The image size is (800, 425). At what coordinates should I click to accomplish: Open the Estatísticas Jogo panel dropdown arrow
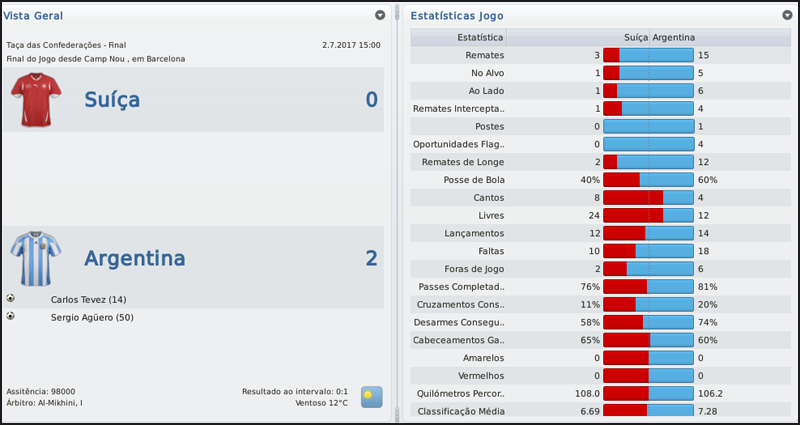coord(786,16)
